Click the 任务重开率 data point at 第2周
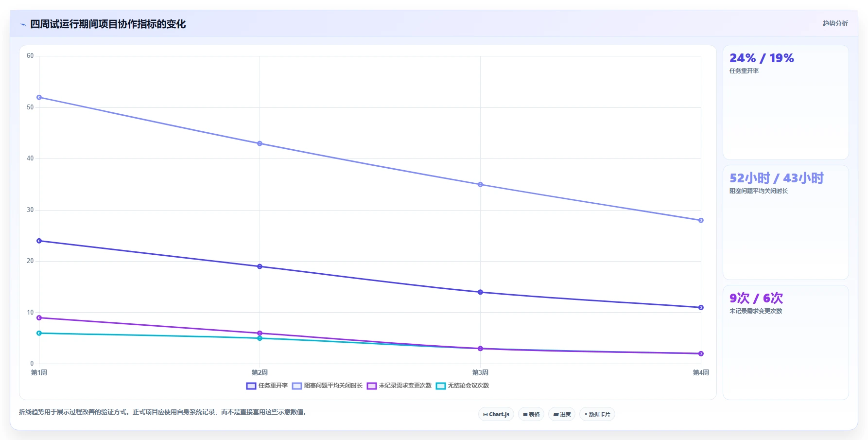The width and height of the screenshot is (868, 440). click(260, 266)
